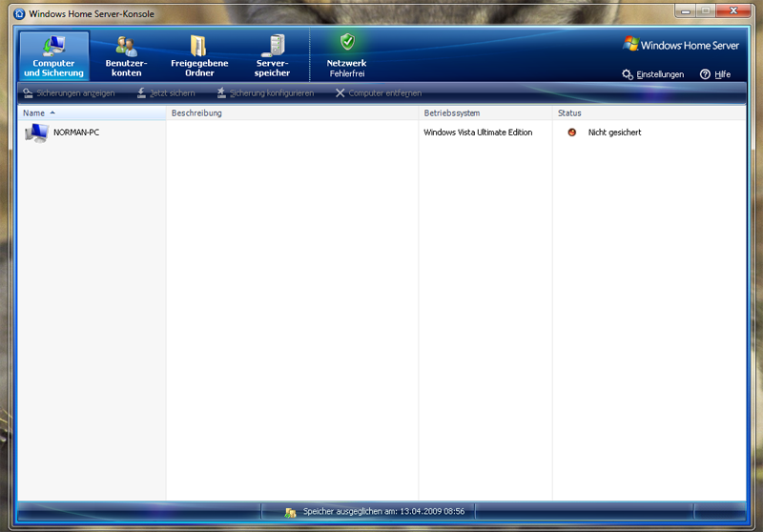The width and height of the screenshot is (763, 532).
Task: Choose Sicherung konfigurieren in the toolbar
Action: click(264, 93)
